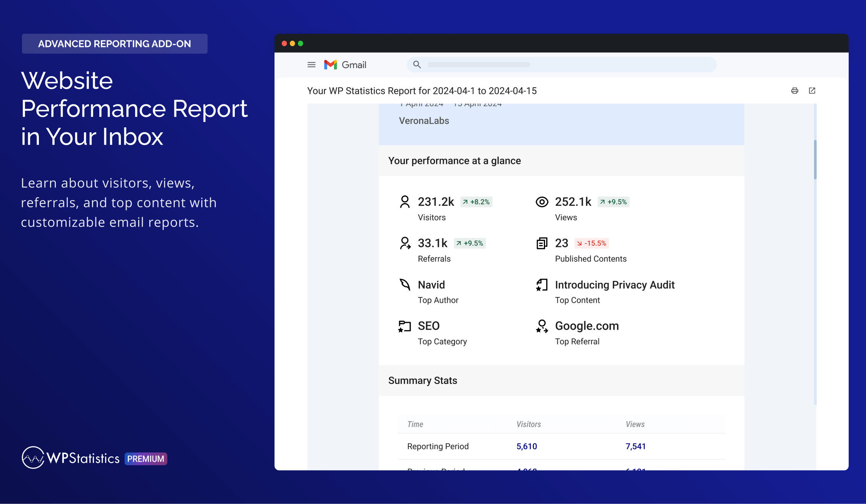Click the Views column header in table

[x=635, y=424]
